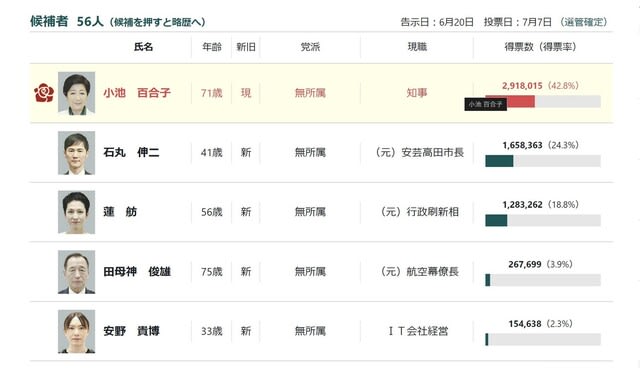640x368 pixels.
Task: Open 小池 百合子 portrait photo
Action: [76, 93]
